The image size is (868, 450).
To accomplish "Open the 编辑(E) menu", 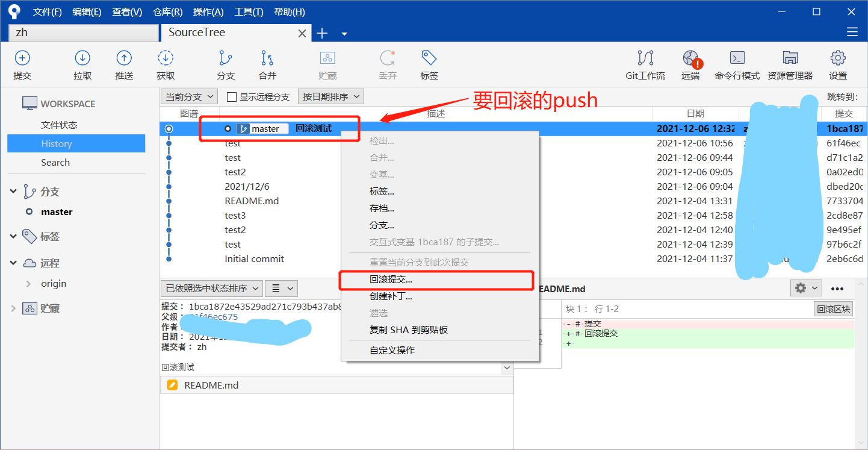I will click(87, 12).
